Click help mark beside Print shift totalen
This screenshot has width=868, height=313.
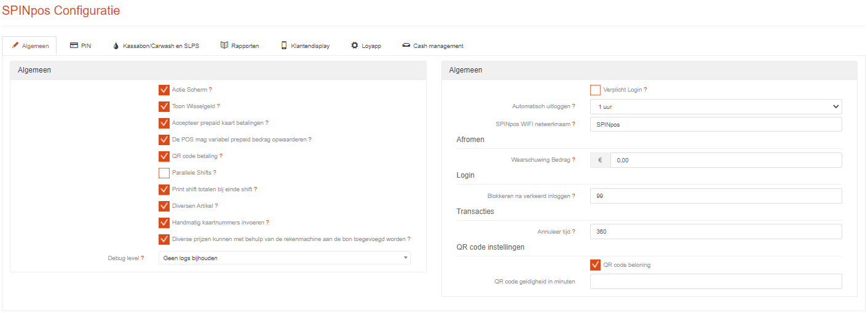coord(255,189)
